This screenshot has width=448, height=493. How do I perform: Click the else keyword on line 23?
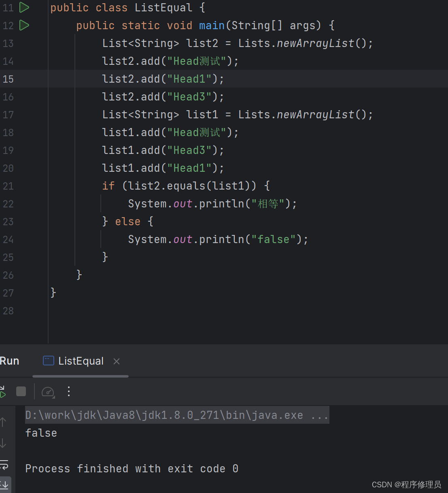127,222
